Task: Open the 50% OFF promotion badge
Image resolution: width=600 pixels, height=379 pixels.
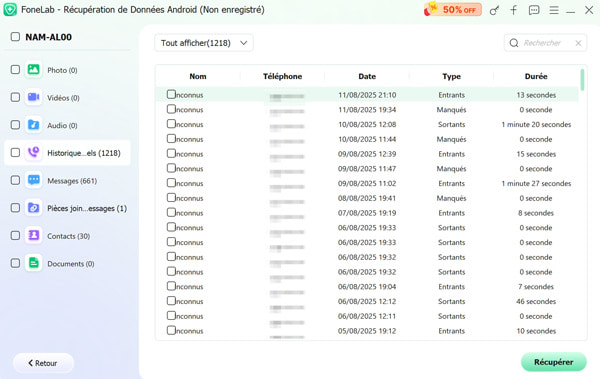Action: [x=453, y=10]
